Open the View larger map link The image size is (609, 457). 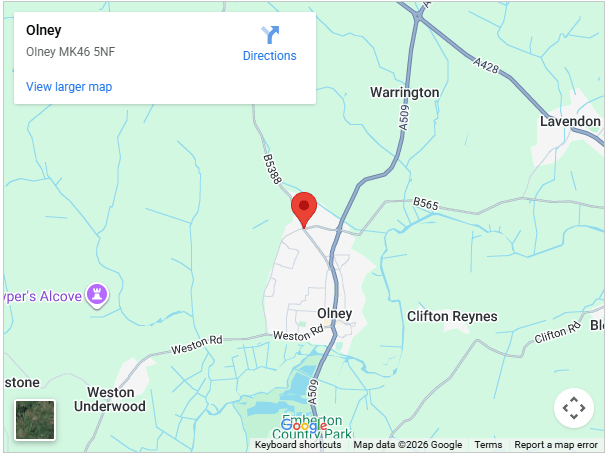pos(69,87)
